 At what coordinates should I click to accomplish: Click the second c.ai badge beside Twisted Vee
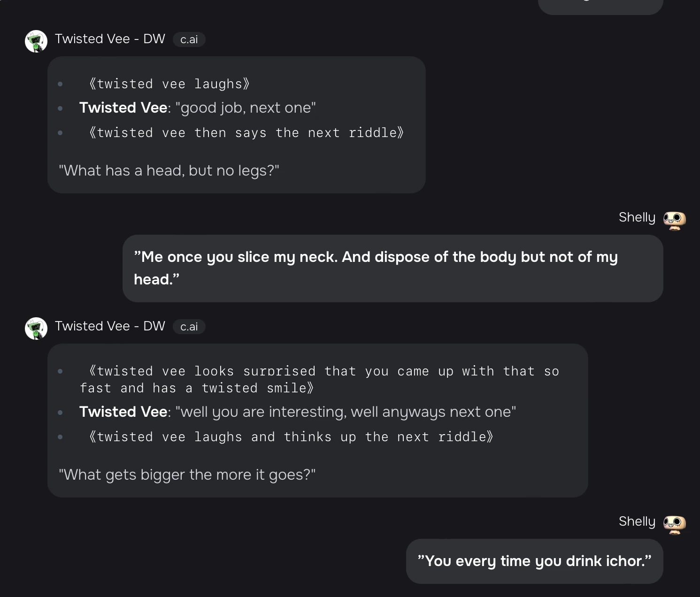click(189, 327)
